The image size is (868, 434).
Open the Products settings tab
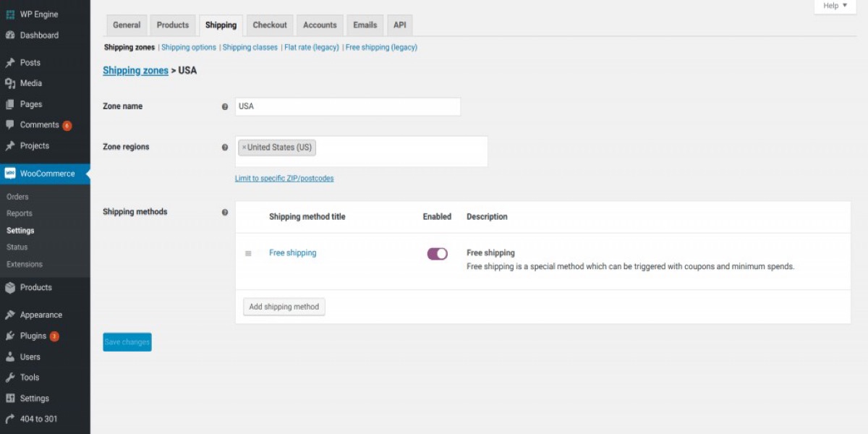pos(172,25)
